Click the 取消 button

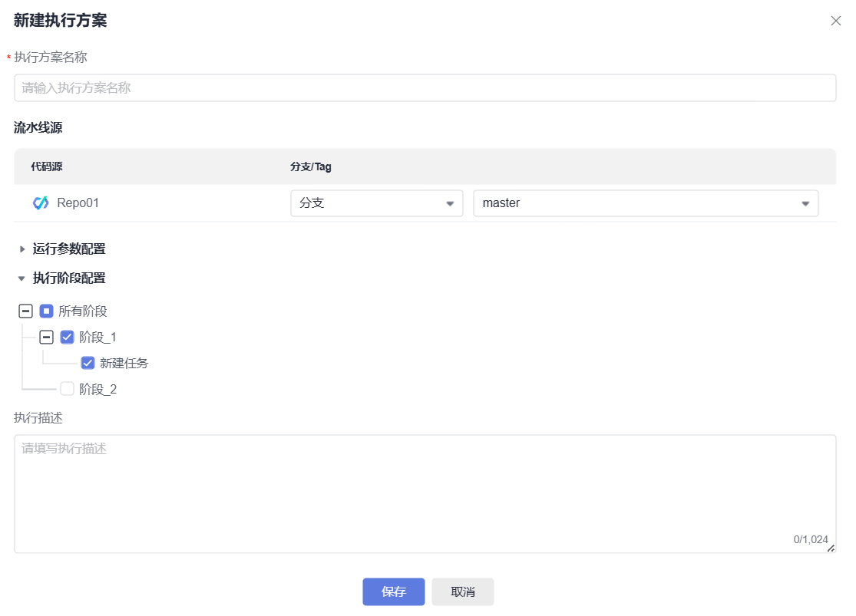coord(462,592)
